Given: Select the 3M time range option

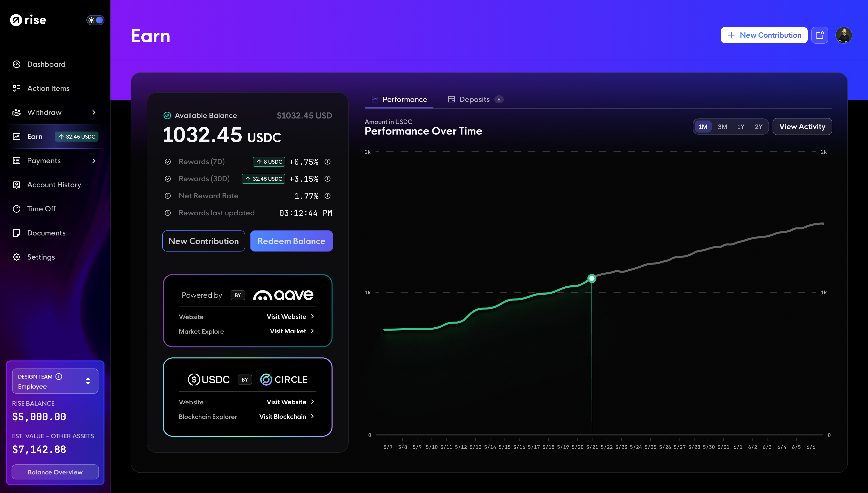Looking at the screenshot, I should (722, 126).
